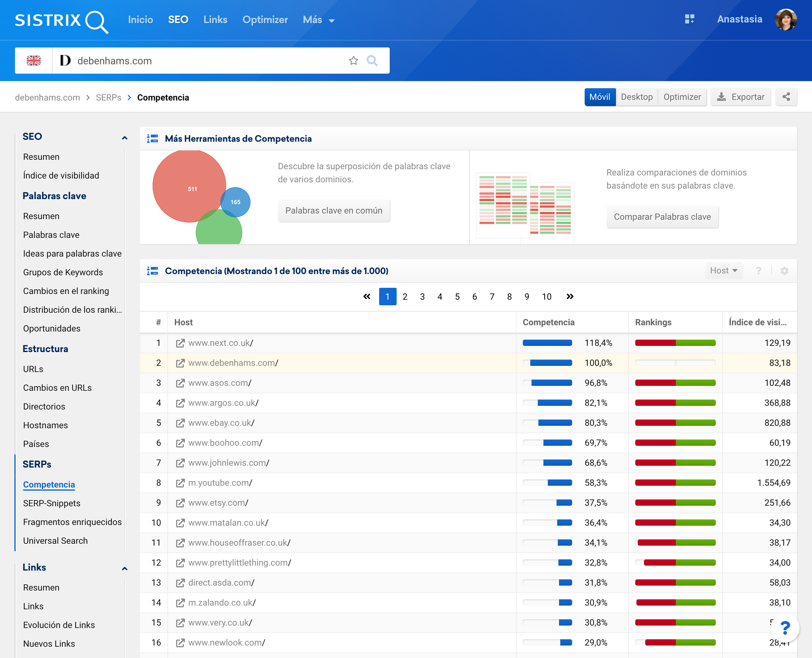Image resolution: width=812 pixels, height=658 pixels.
Task: Click the favorite star icon in search bar
Action: click(353, 61)
